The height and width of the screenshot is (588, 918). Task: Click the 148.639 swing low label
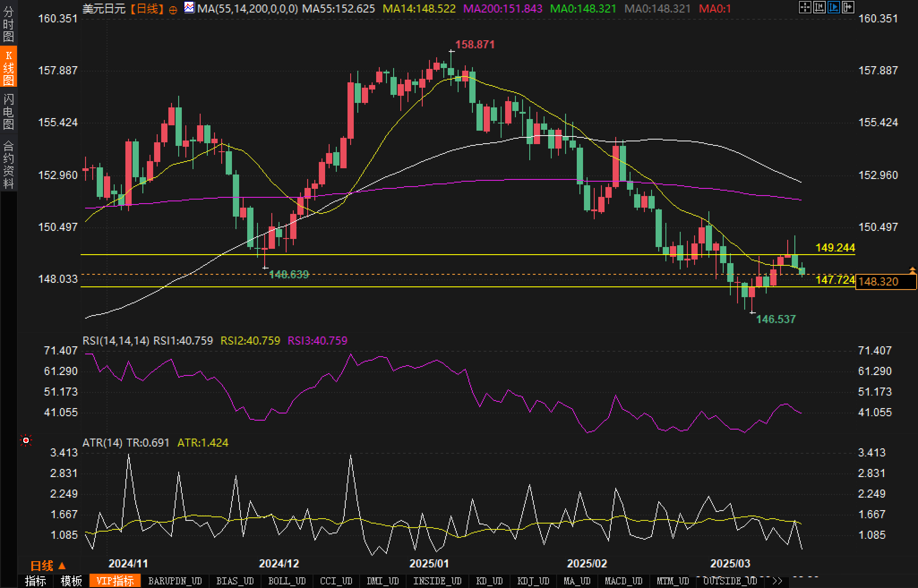point(289,274)
